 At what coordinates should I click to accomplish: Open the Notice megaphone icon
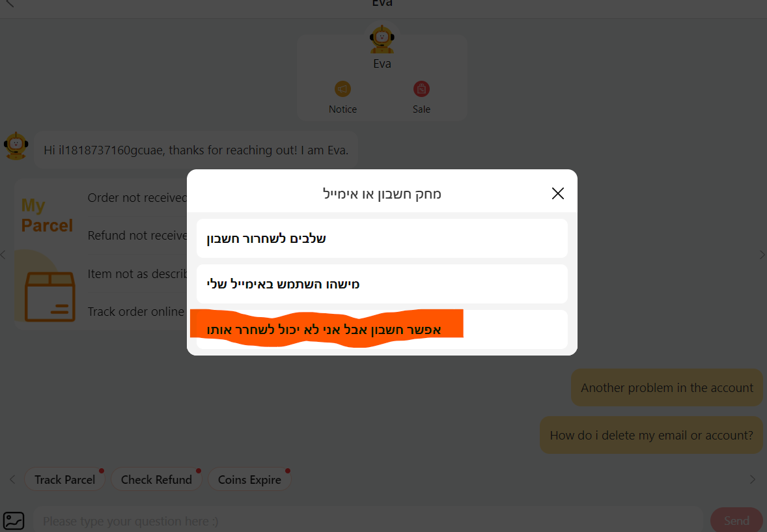[342, 89]
